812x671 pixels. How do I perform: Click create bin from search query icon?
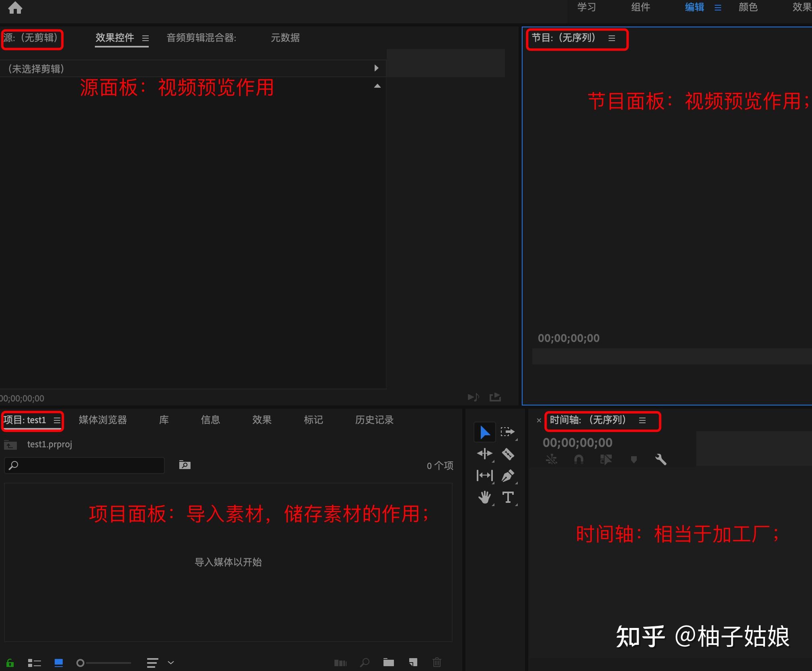click(185, 465)
